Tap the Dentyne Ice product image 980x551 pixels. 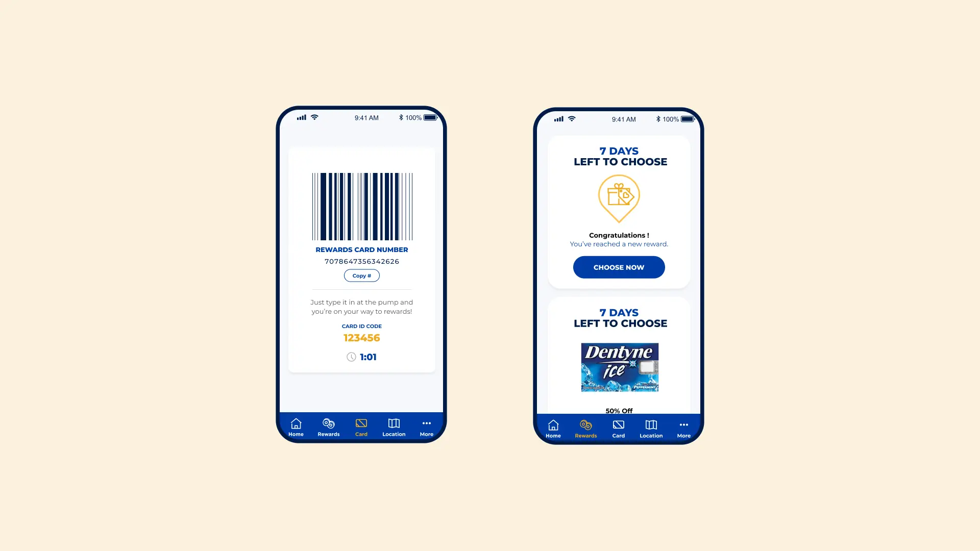coord(619,368)
